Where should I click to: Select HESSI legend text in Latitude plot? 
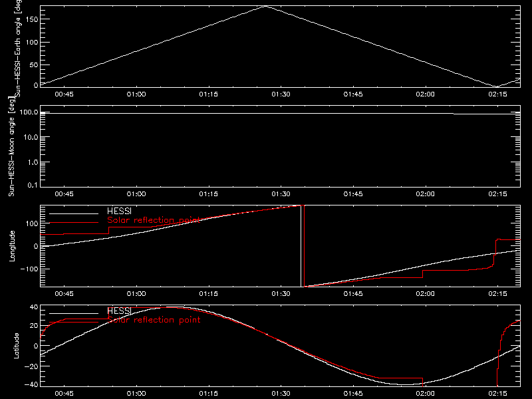point(119,311)
